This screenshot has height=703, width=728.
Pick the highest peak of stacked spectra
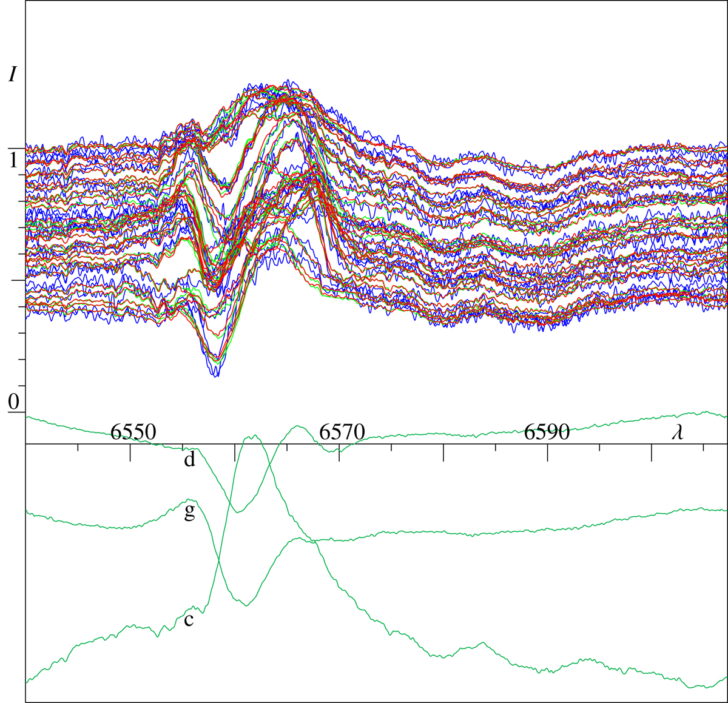(x=288, y=81)
